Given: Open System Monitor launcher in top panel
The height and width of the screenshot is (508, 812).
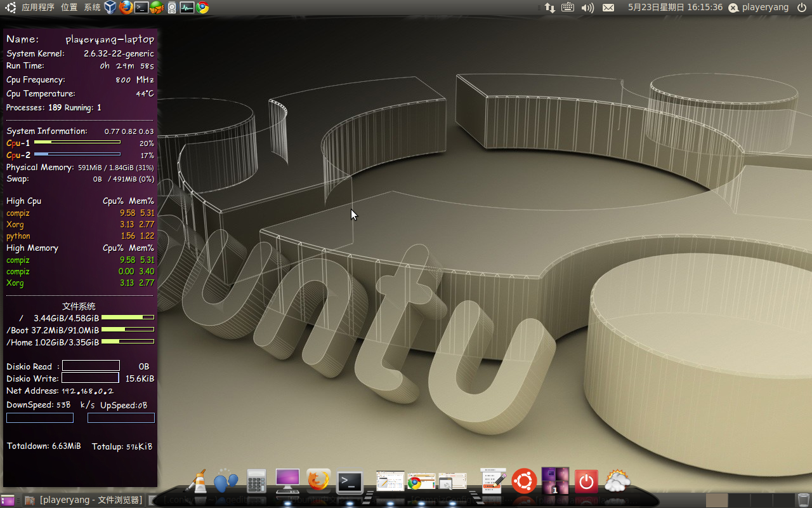Looking at the screenshot, I should (x=187, y=8).
